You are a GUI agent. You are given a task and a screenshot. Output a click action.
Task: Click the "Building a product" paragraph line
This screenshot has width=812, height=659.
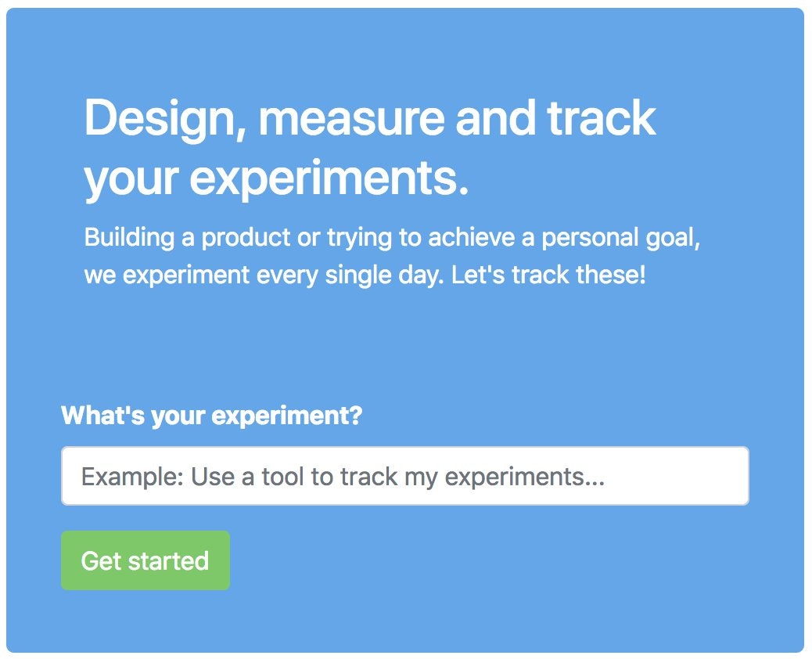(x=391, y=237)
